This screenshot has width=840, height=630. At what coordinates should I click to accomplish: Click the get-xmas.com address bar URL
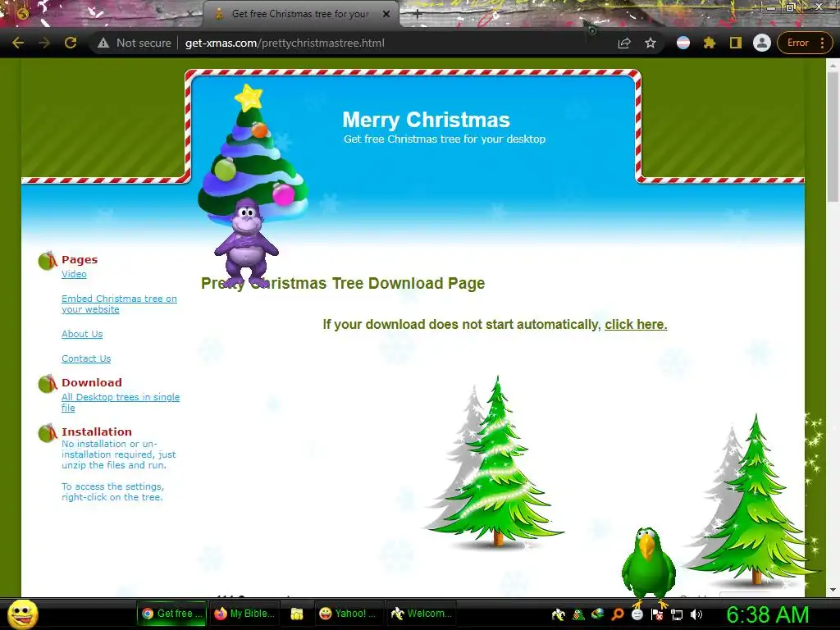click(285, 43)
